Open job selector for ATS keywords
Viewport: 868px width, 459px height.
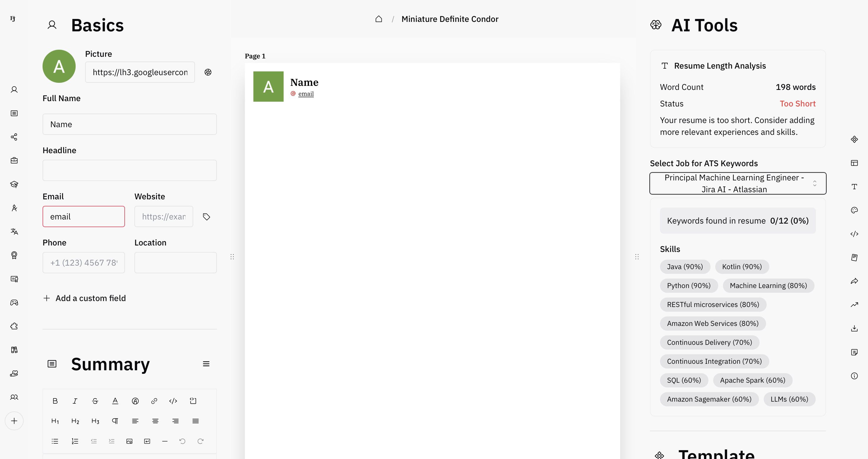point(738,183)
